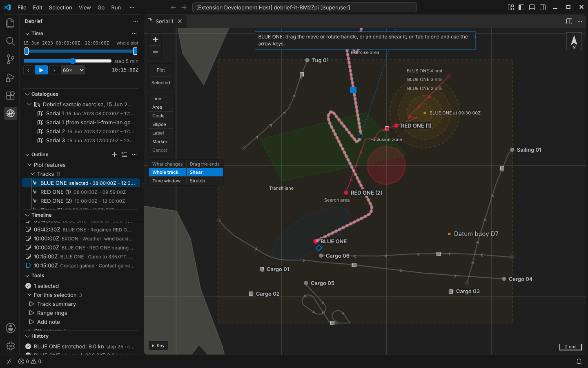Choose Ellipse drawing tool
Viewport: 588px width, 368px height.
(x=162, y=124)
